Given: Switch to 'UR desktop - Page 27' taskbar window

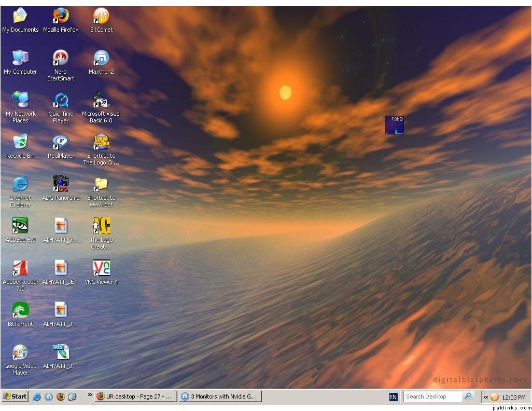Looking at the screenshot, I should tap(135, 396).
